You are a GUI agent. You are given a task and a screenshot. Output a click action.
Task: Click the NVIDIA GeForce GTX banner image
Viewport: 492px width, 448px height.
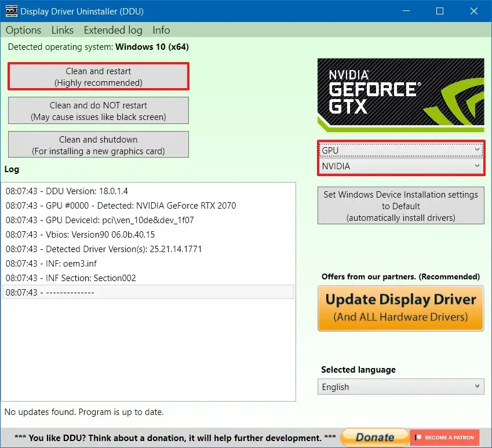click(x=400, y=94)
